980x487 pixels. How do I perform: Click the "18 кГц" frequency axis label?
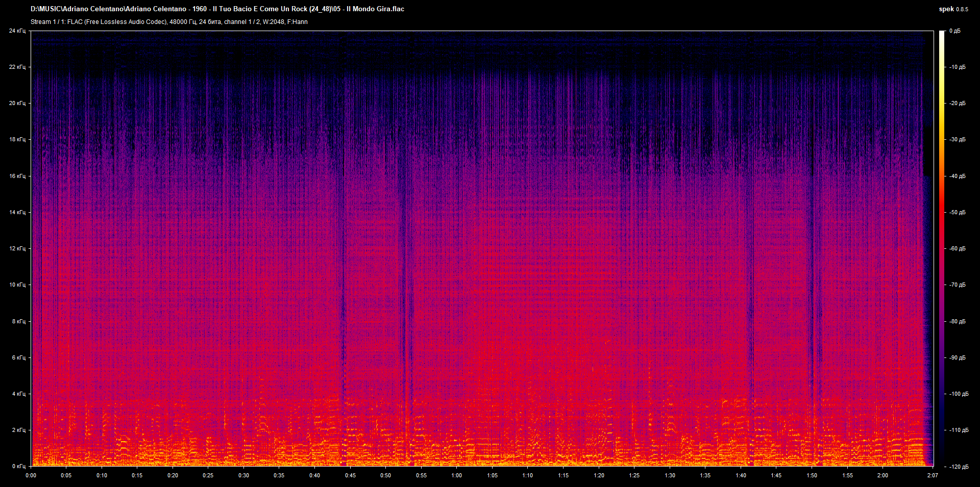[17, 140]
